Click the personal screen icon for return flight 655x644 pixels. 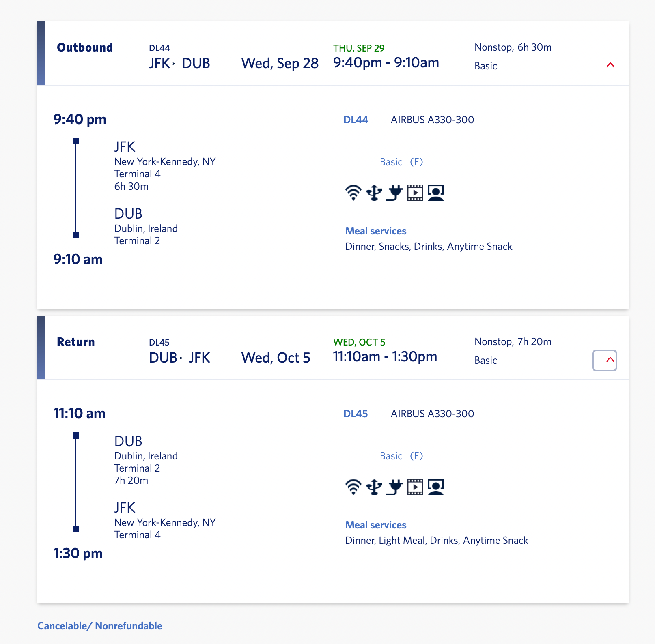coord(436,487)
